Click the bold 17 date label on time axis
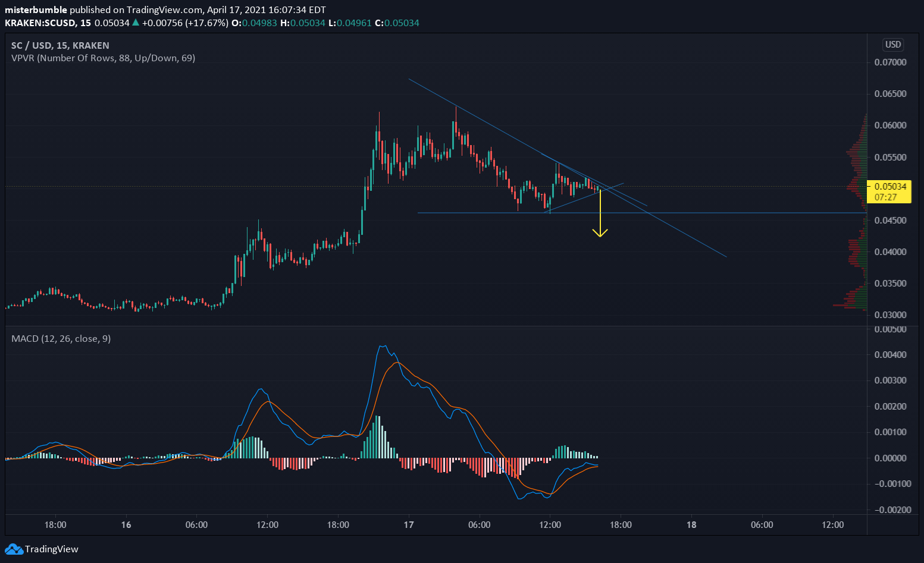924x563 pixels. tap(409, 525)
